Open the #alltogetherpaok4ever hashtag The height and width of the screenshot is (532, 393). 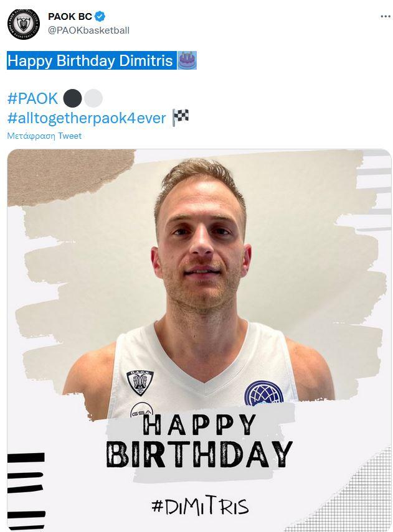tap(87, 118)
